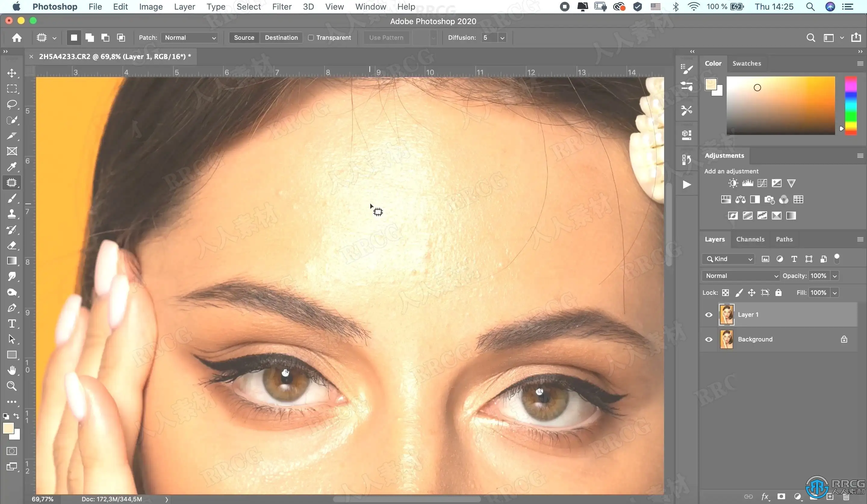Select the Zoom tool in toolbar
The width and height of the screenshot is (867, 504).
coord(12,386)
